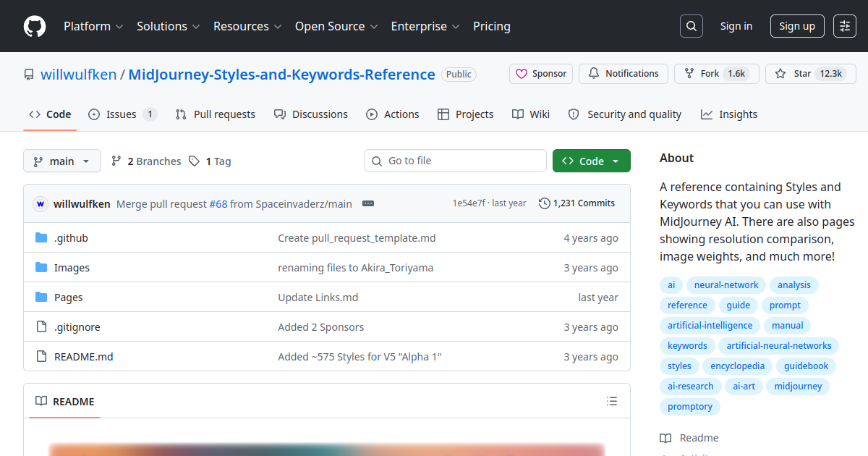Open the 1 Tag link
Screen dimensions: 868x456
(210, 161)
